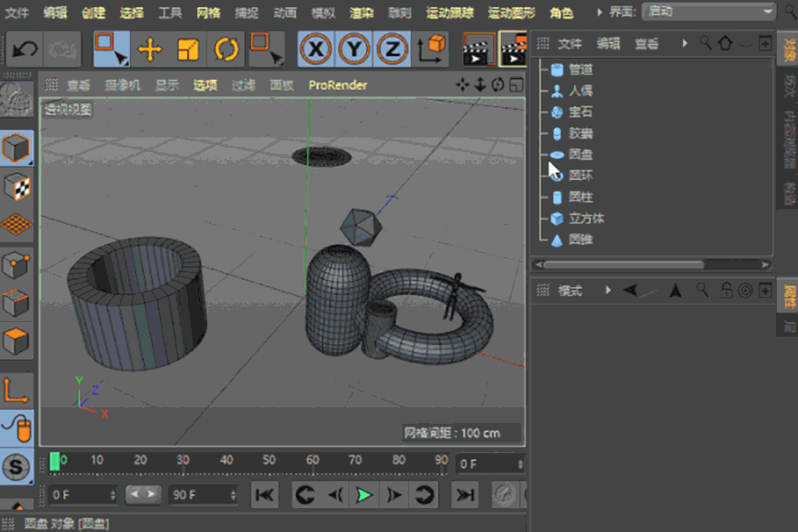Select the Rotate tool

pos(226,50)
